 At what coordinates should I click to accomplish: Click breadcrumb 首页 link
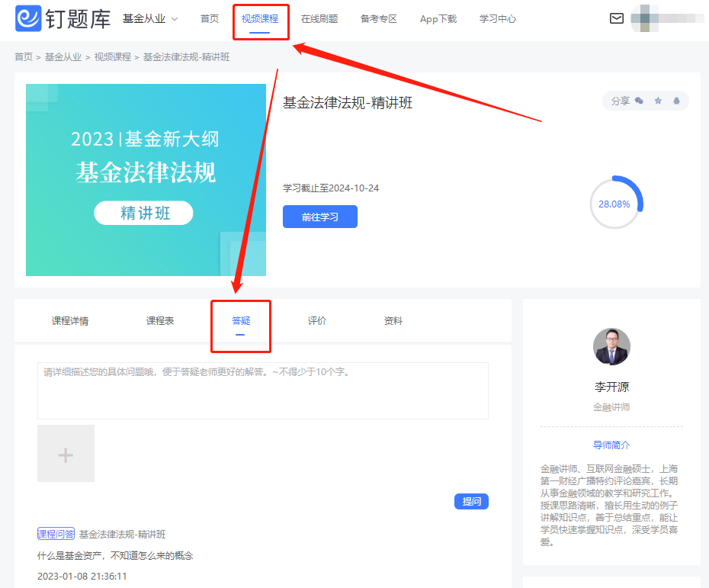pyautogui.click(x=24, y=57)
